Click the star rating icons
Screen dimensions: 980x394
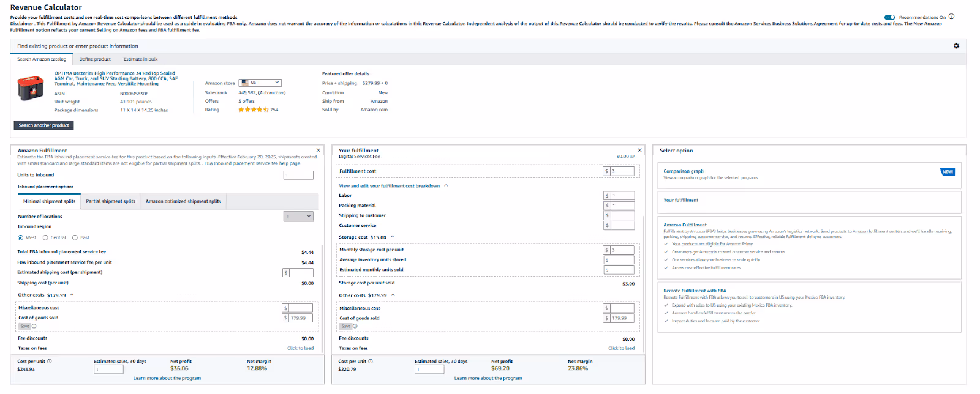253,110
